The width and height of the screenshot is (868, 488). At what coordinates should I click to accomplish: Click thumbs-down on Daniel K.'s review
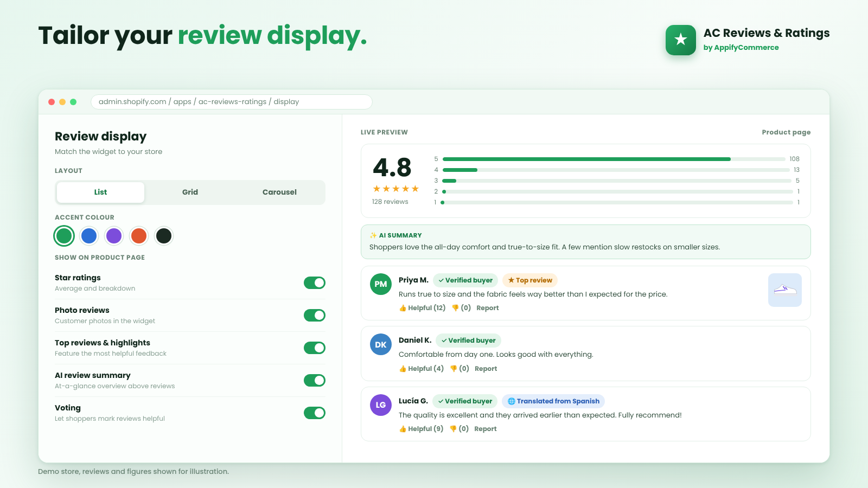pyautogui.click(x=459, y=369)
